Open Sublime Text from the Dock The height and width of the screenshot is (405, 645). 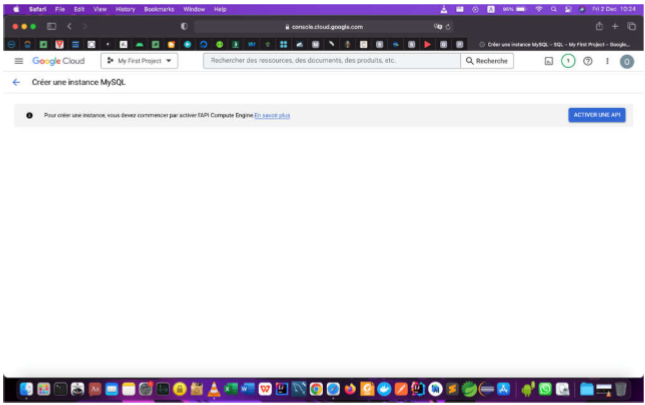(x=452, y=389)
